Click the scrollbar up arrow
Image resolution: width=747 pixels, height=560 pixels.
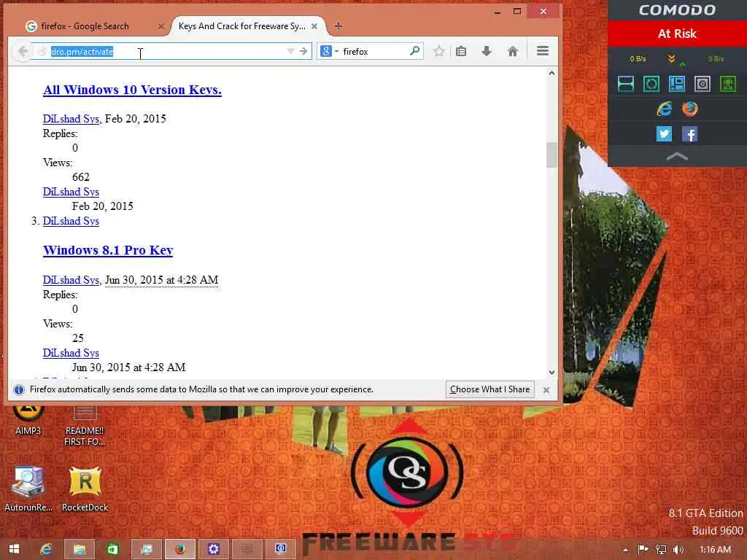coord(551,73)
